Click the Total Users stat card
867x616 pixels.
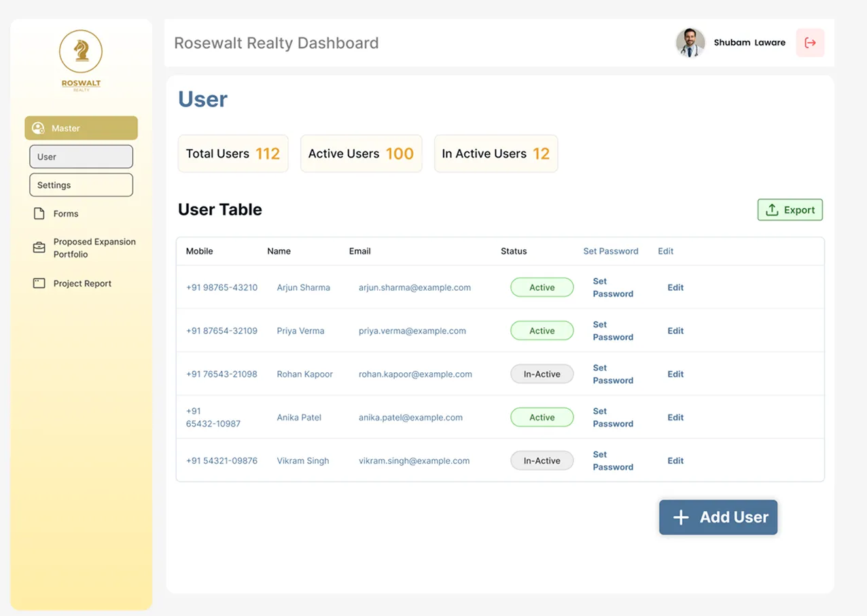[233, 153]
